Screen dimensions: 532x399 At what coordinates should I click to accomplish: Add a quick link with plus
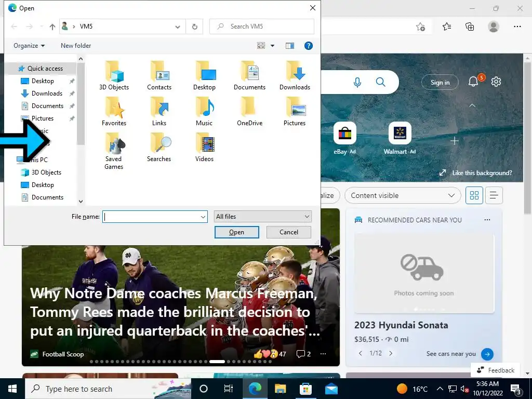point(455,141)
